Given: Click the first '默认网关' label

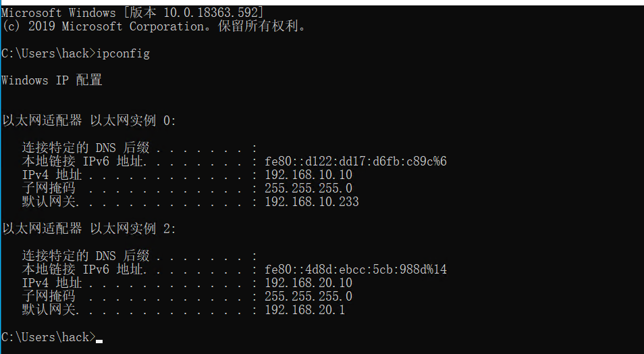Looking at the screenshot, I should coord(49,201).
